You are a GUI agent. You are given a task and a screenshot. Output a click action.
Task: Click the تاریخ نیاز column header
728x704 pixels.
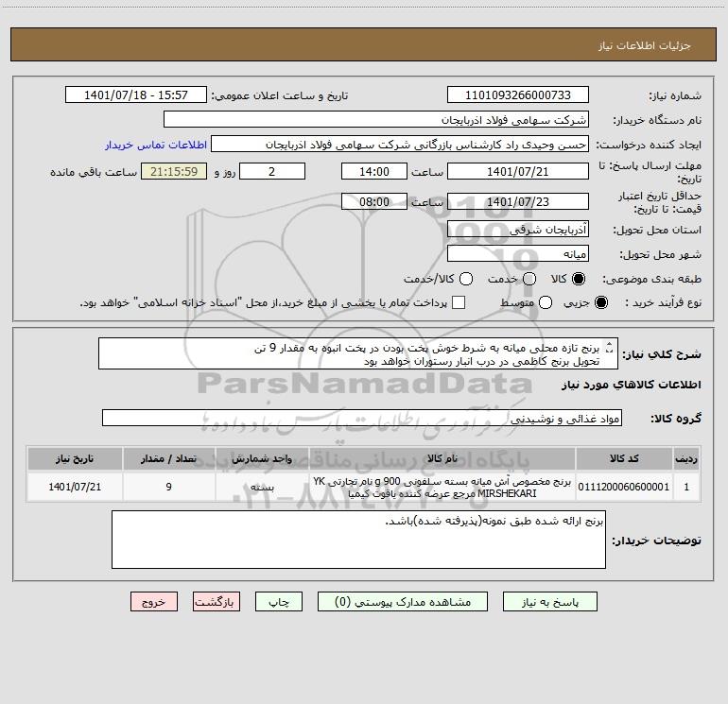coord(75,458)
